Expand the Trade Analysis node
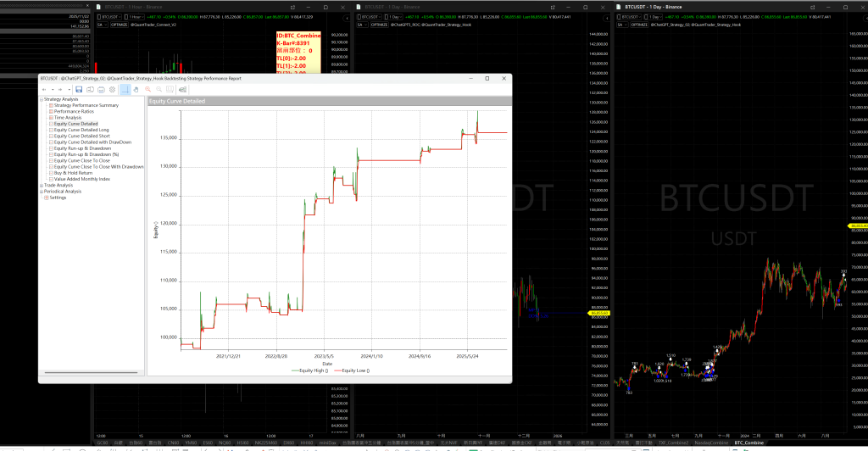 click(x=41, y=185)
